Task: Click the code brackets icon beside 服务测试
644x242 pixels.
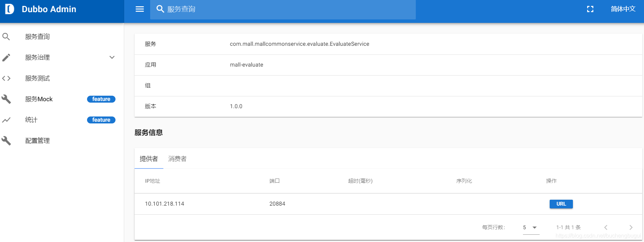Action: coord(6,78)
